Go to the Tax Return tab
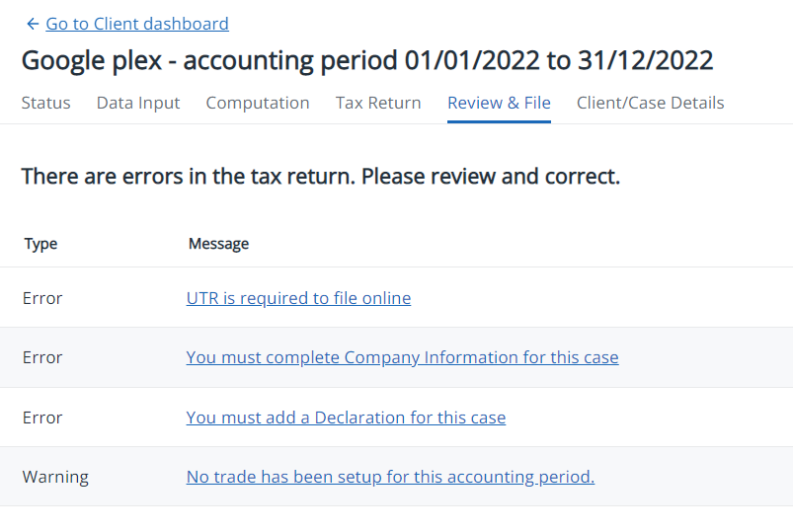This screenshot has height=532, width=793. pos(378,103)
